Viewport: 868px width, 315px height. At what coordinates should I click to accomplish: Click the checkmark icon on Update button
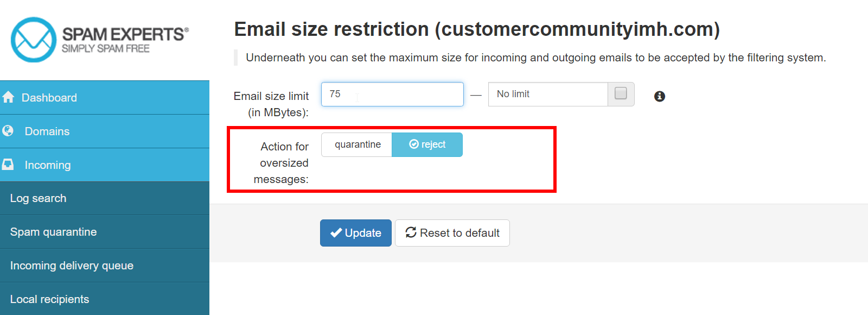click(x=336, y=233)
